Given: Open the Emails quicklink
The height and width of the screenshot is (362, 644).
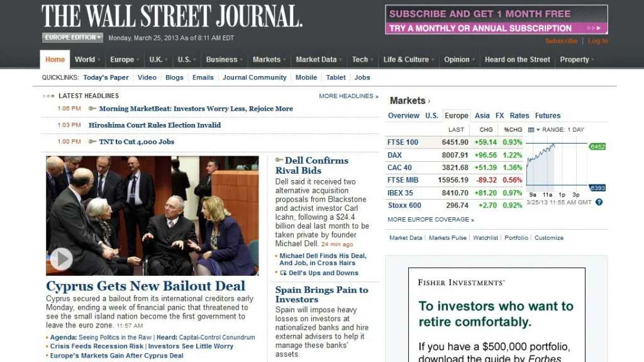Looking at the screenshot, I should pyautogui.click(x=203, y=77).
